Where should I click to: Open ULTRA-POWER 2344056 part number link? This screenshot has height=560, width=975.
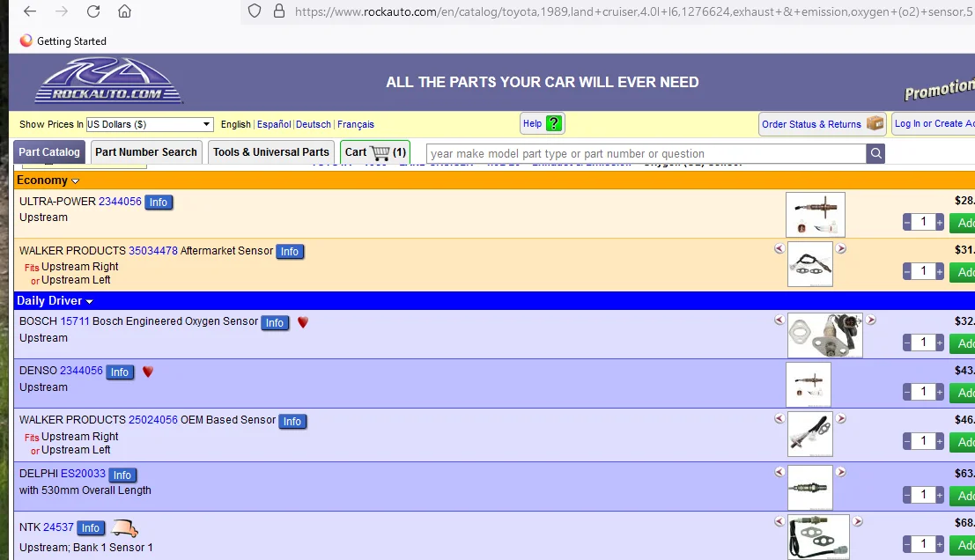[120, 202]
